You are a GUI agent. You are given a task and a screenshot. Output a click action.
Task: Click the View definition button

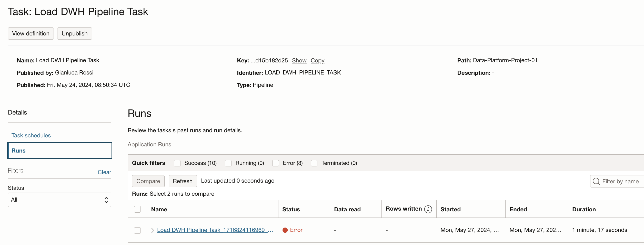click(31, 33)
